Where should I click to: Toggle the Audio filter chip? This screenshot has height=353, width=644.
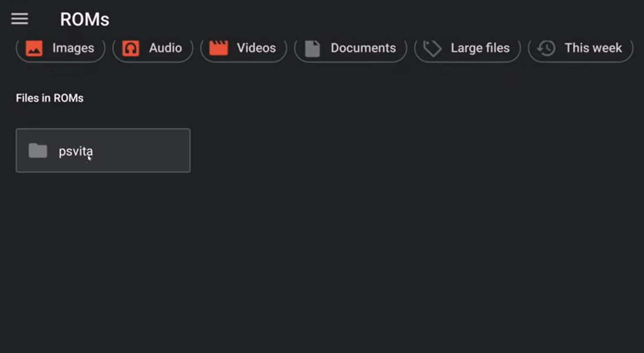[x=153, y=48]
